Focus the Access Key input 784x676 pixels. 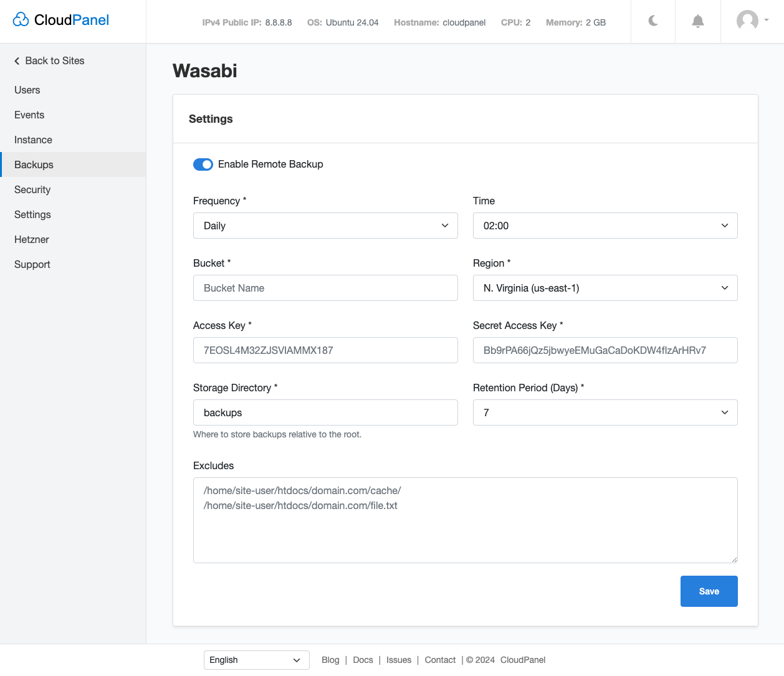coord(325,350)
